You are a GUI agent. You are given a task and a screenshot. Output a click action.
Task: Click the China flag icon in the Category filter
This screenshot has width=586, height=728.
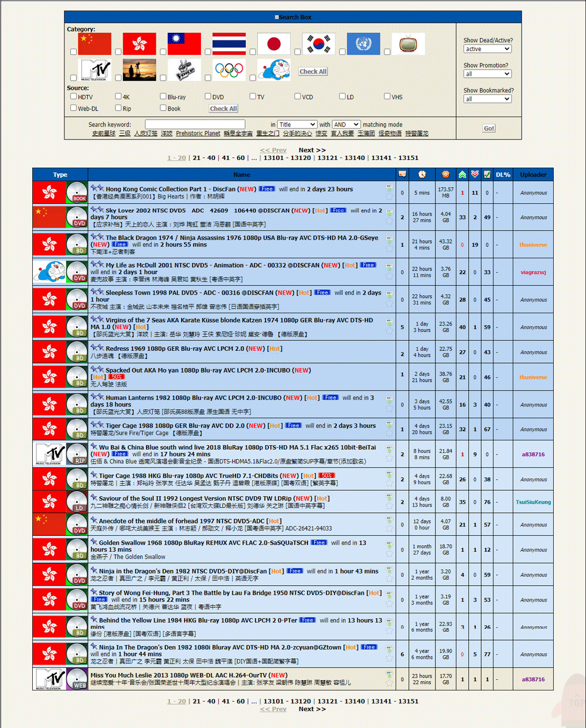(x=94, y=44)
